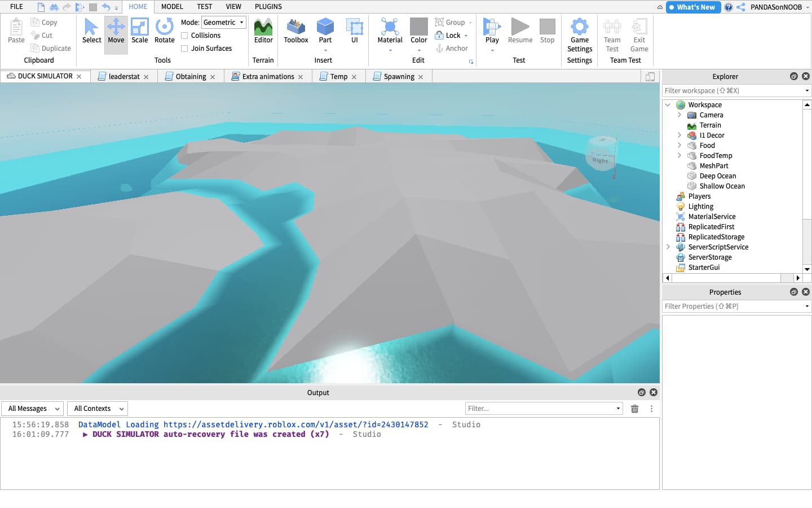Select Terrain in the Explorer
Screen dimensions: 812x508
coord(710,125)
